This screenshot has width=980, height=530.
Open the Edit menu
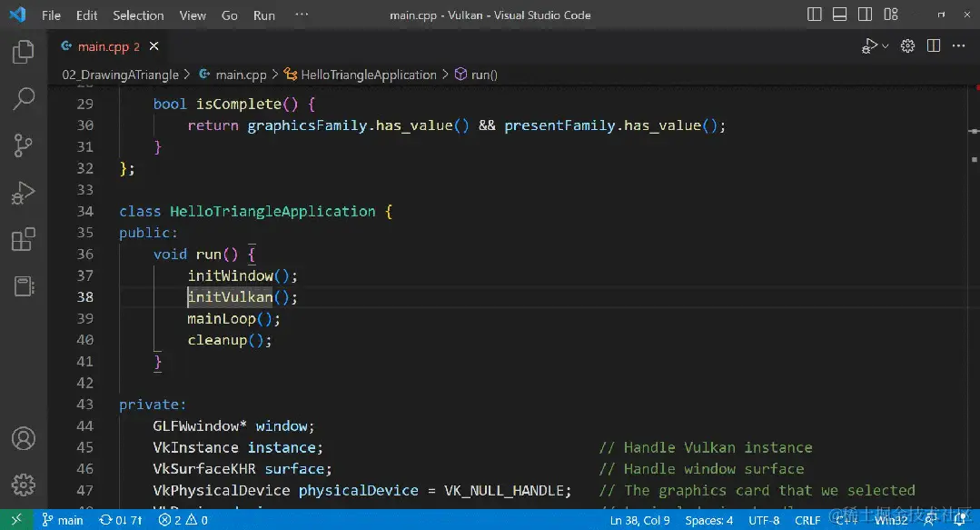[x=86, y=15]
